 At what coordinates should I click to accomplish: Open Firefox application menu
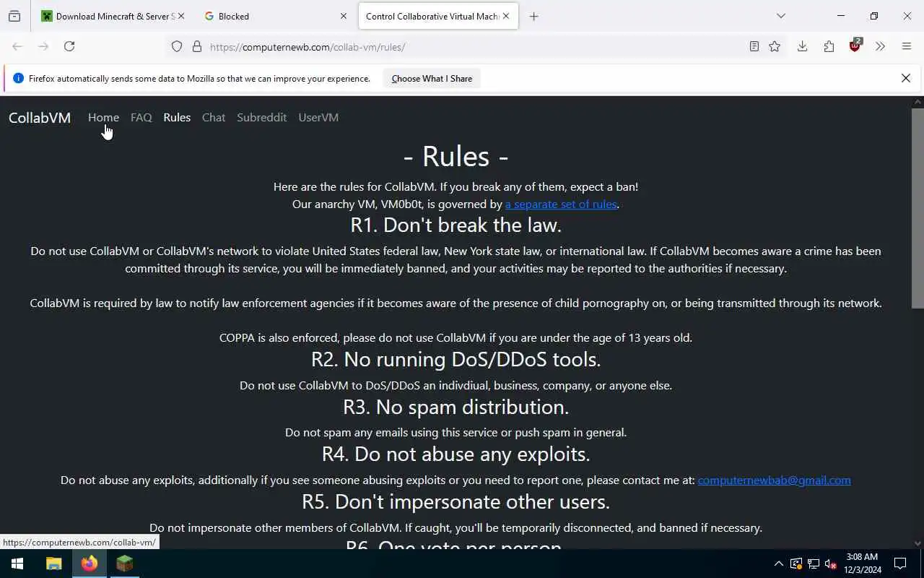(x=907, y=46)
